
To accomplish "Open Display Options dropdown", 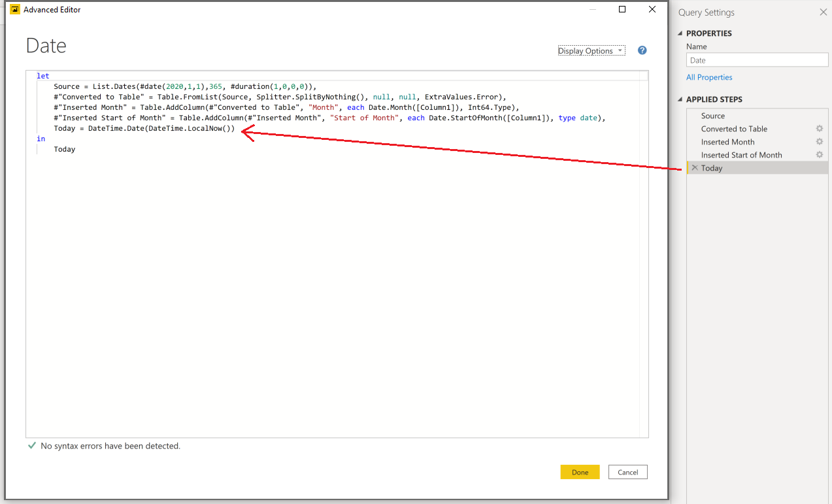I will pyautogui.click(x=591, y=51).
